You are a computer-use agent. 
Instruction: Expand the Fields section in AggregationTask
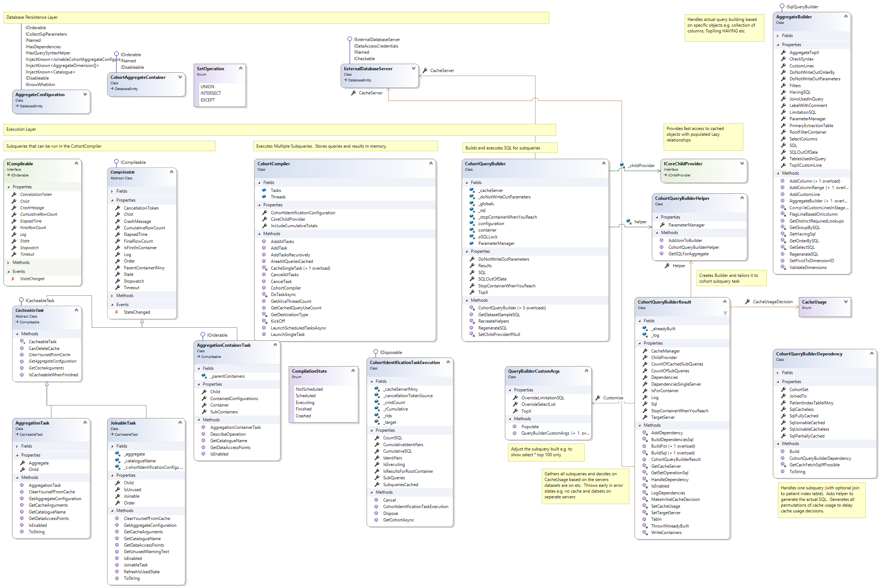[17, 446]
